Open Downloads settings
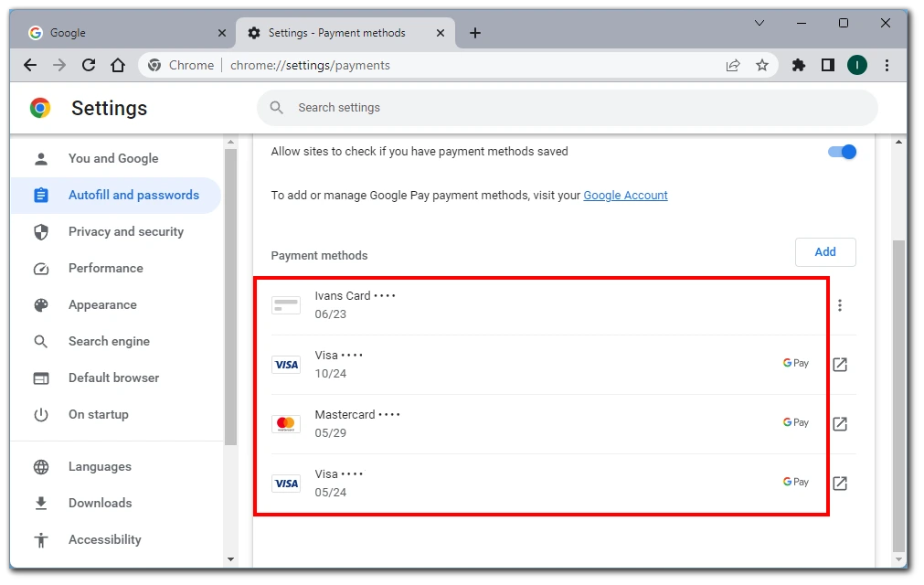 coord(115,503)
